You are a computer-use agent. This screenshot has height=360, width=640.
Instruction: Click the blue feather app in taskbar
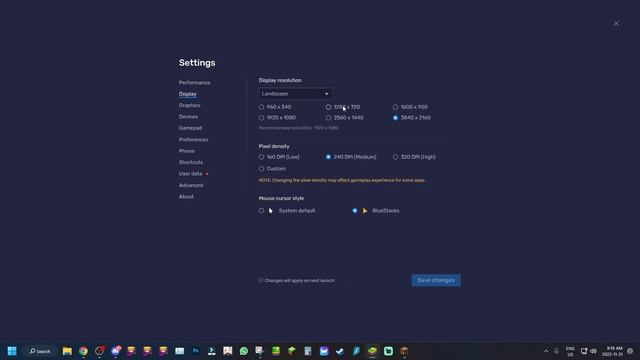click(x=356, y=351)
